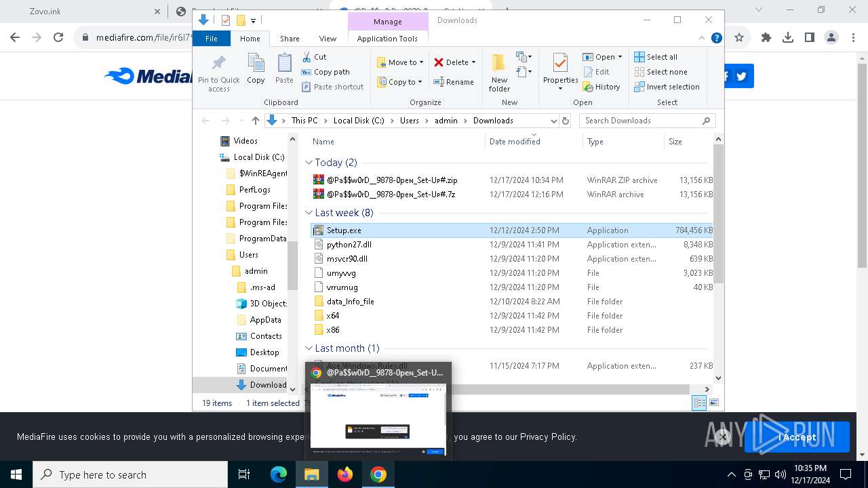
Task: Switch to Details view icon in status bar
Action: (x=699, y=403)
